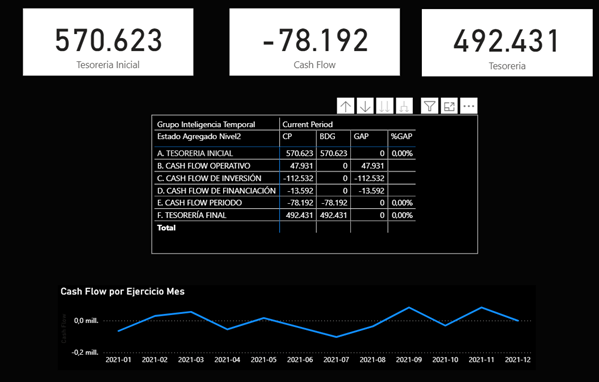Click CP value -13.592 in Financiación row
599x382 pixels.
pyautogui.click(x=300, y=191)
